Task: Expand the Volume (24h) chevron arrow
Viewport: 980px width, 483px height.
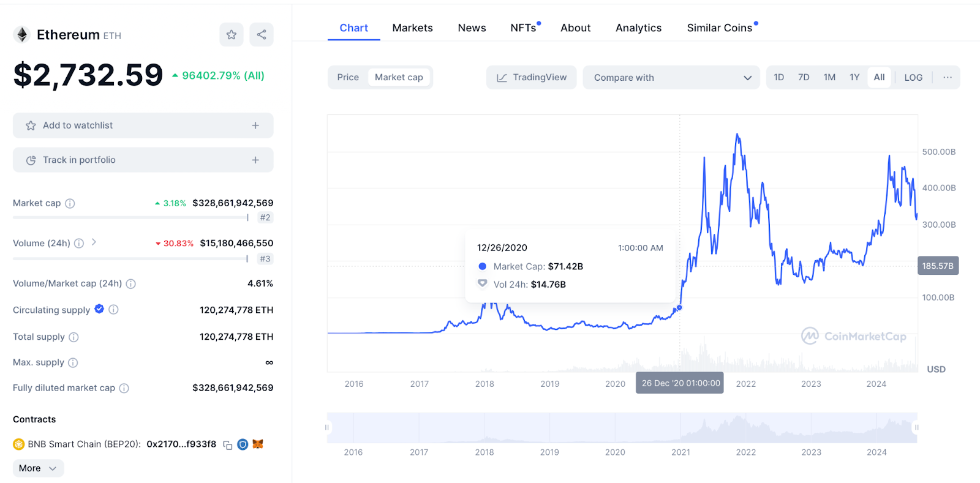Action: pyautogui.click(x=94, y=242)
